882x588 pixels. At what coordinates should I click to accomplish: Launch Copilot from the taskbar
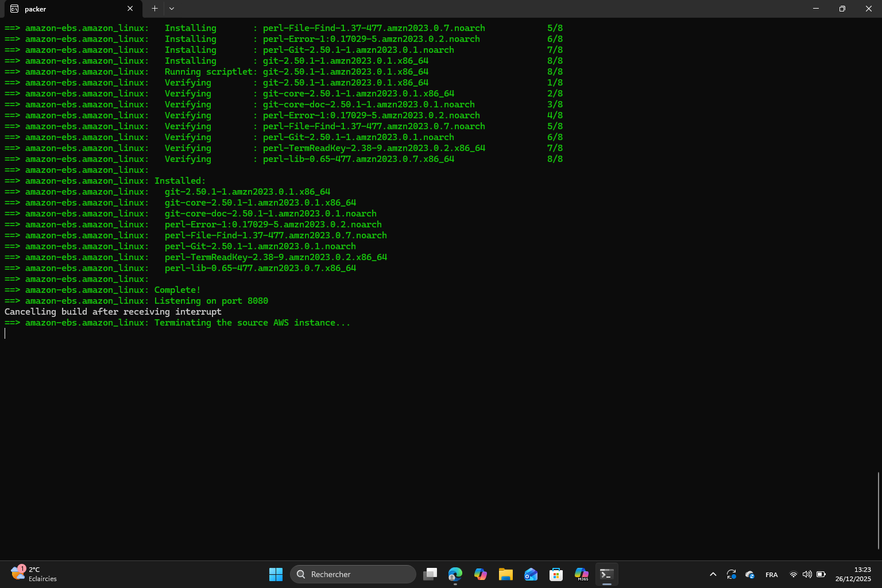(x=481, y=574)
